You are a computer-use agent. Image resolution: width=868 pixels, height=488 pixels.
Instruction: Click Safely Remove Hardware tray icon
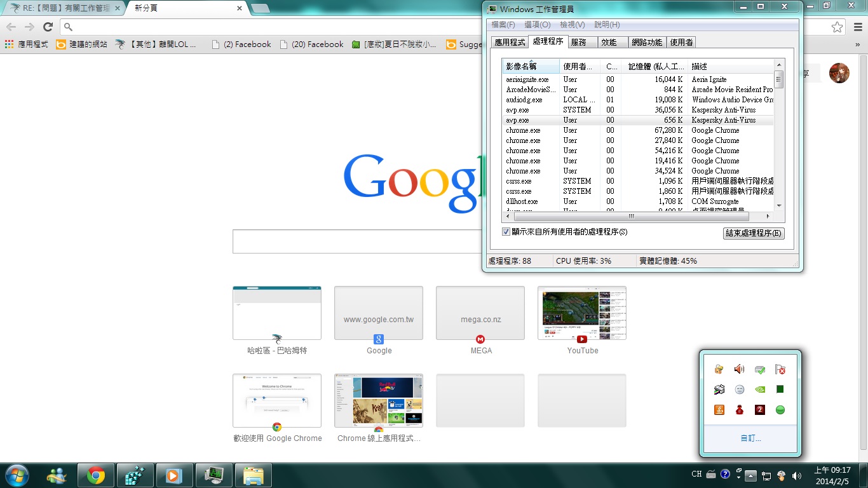(759, 369)
